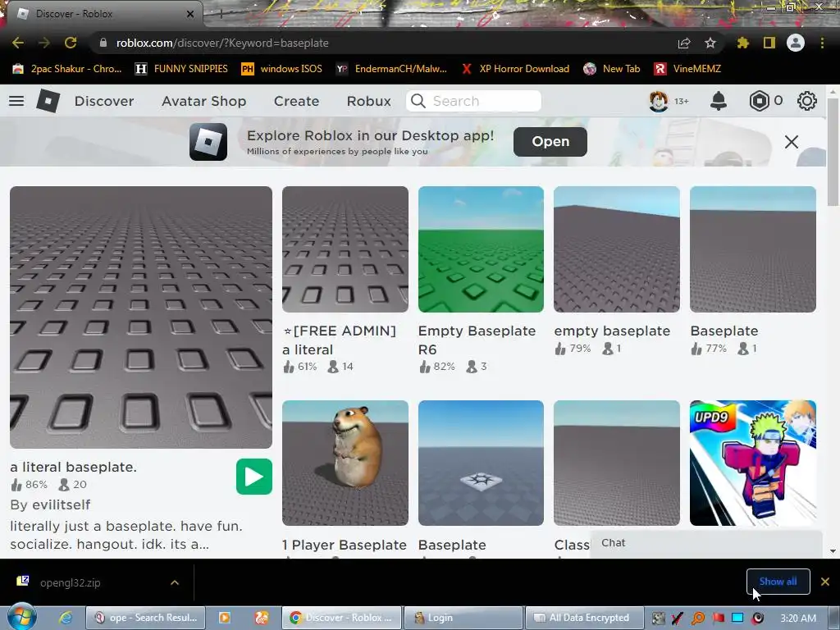Click creator name 'By evilitself'
The width and height of the screenshot is (840, 630).
point(50,504)
